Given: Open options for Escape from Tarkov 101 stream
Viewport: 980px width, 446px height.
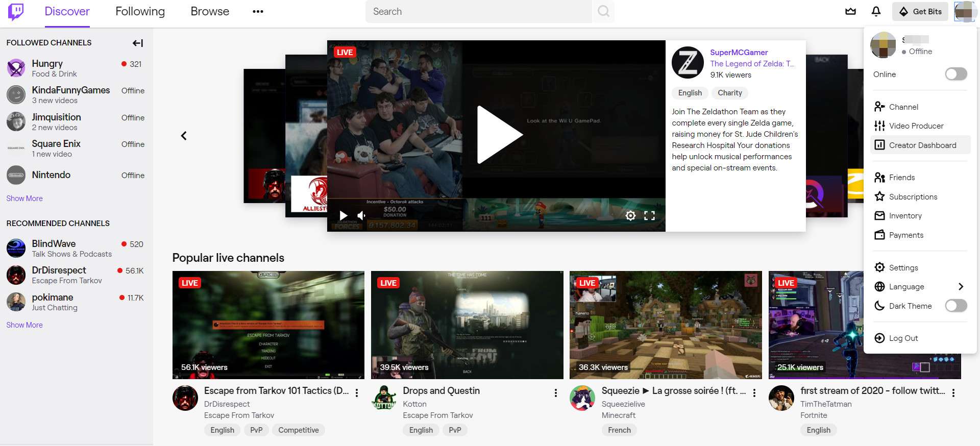Looking at the screenshot, I should pos(357,393).
